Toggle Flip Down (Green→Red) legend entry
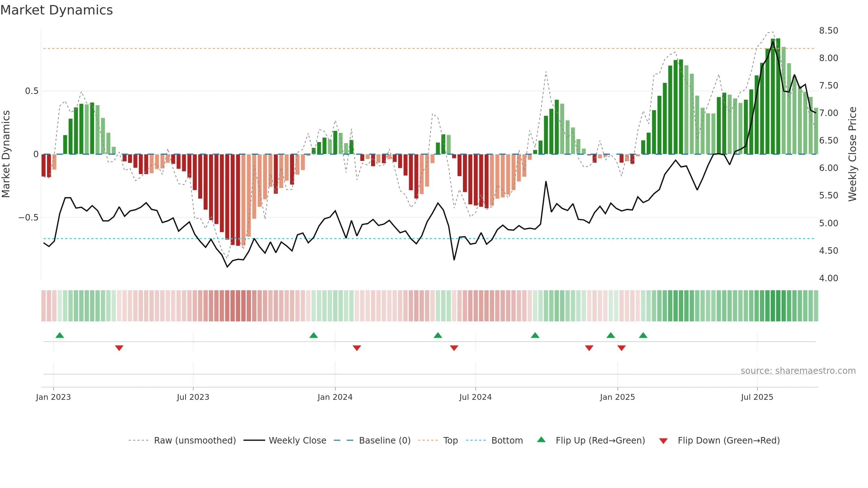The height and width of the screenshot is (488, 868). point(719,440)
